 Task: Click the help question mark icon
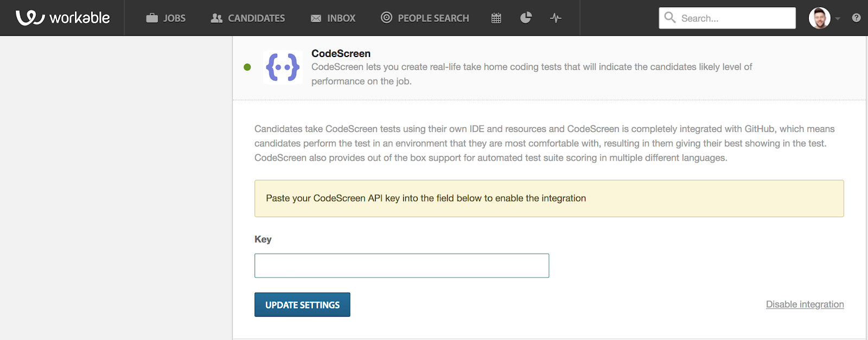(856, 17)
